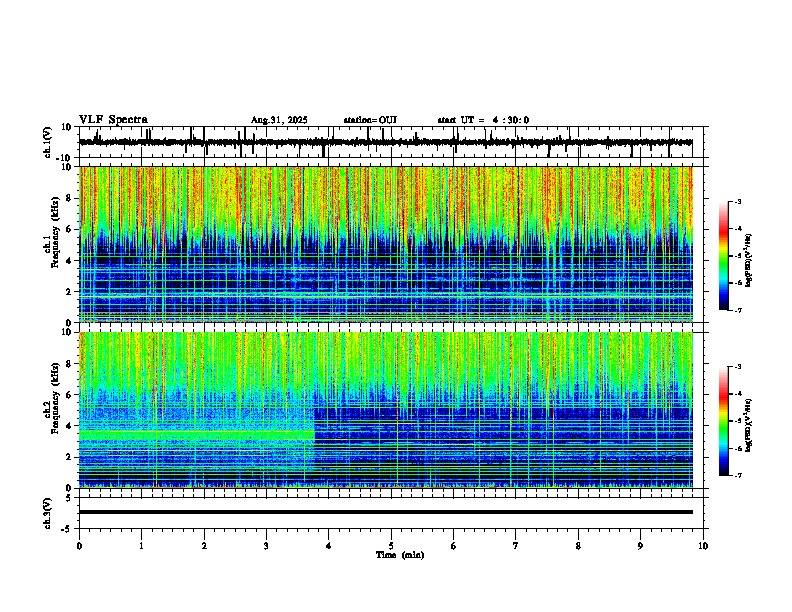
Task: Click the "VLF Spectra" plot title
Action: (113, 120)
